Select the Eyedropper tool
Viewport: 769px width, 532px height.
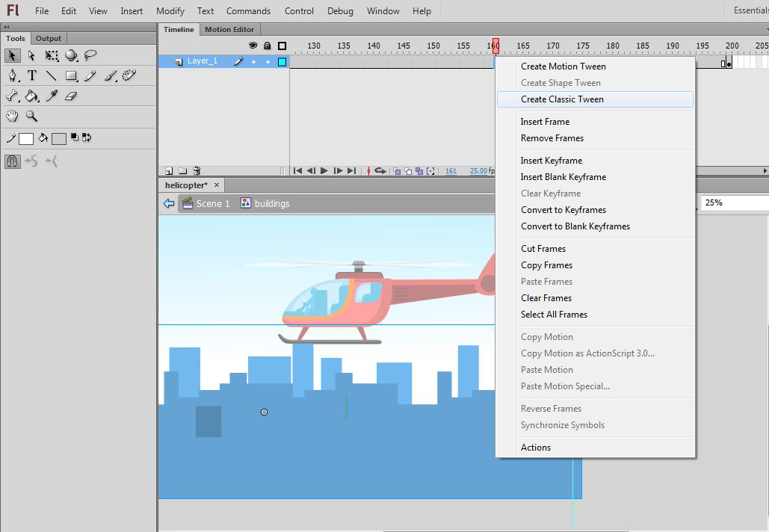click(x=52, y=96)
